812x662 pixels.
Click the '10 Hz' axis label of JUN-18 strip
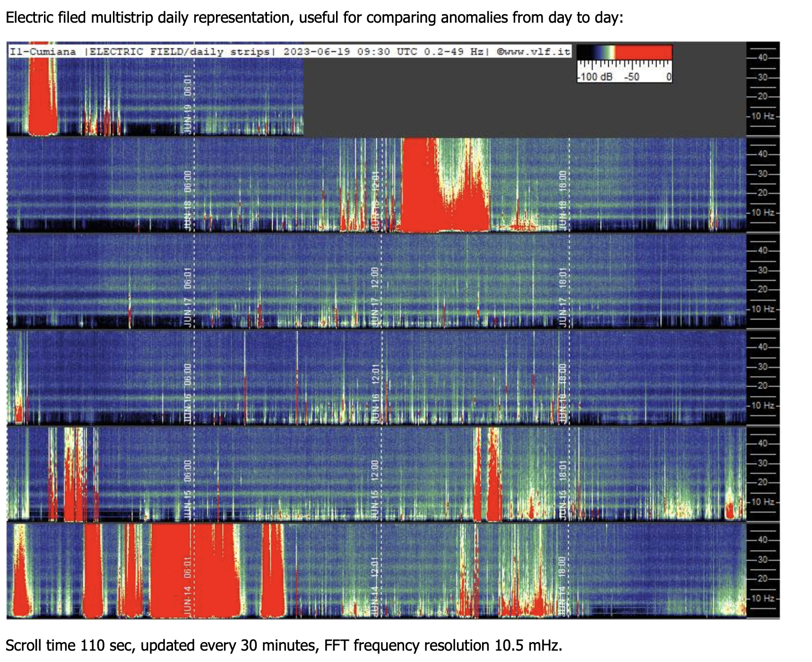(763, 213)
